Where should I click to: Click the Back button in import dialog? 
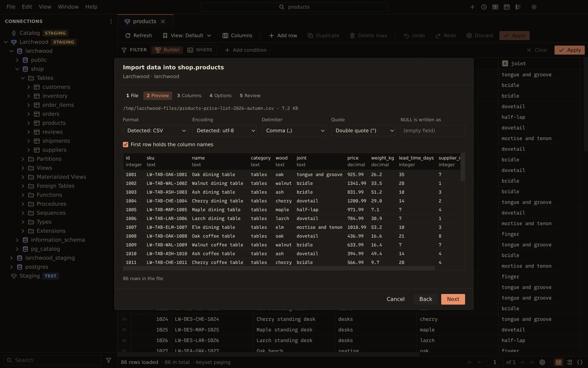426,299
